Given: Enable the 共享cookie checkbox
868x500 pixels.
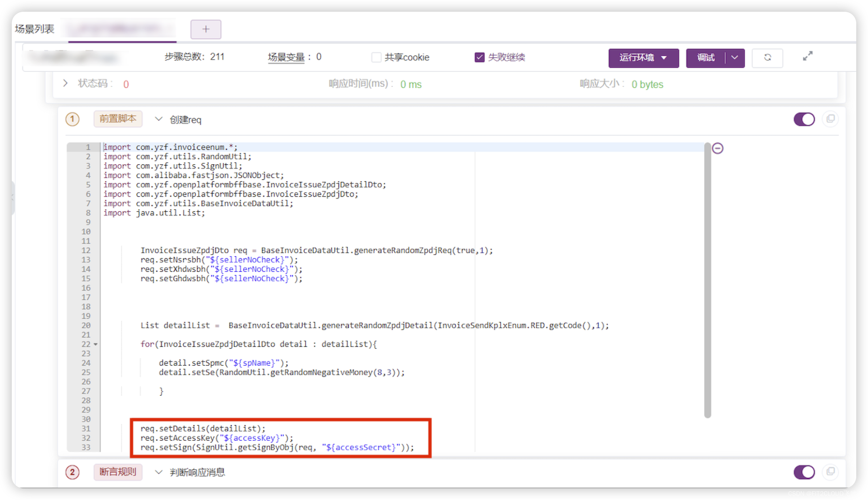Looking at the screenshot, I should click(376, 57).
